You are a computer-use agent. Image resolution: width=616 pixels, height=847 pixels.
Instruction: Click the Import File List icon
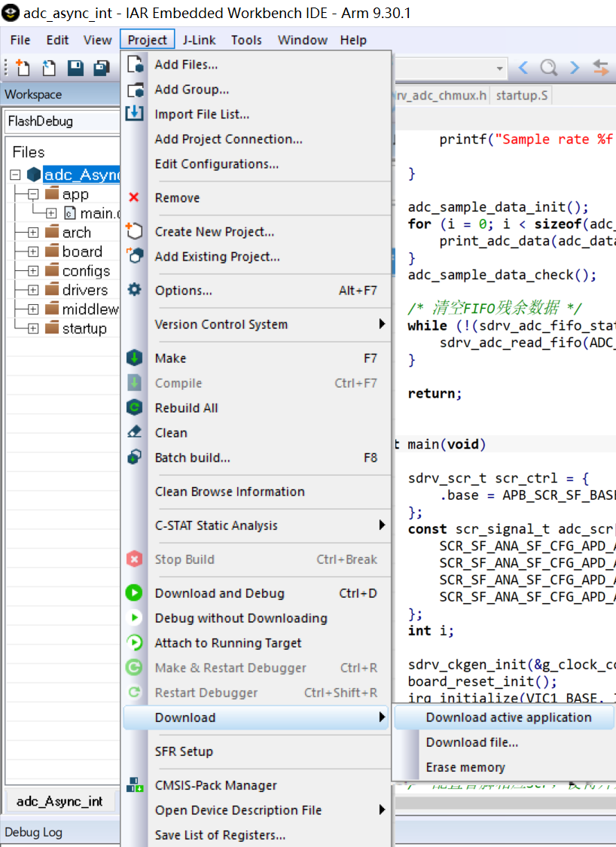pyautogui.click(x=134, y=114)
